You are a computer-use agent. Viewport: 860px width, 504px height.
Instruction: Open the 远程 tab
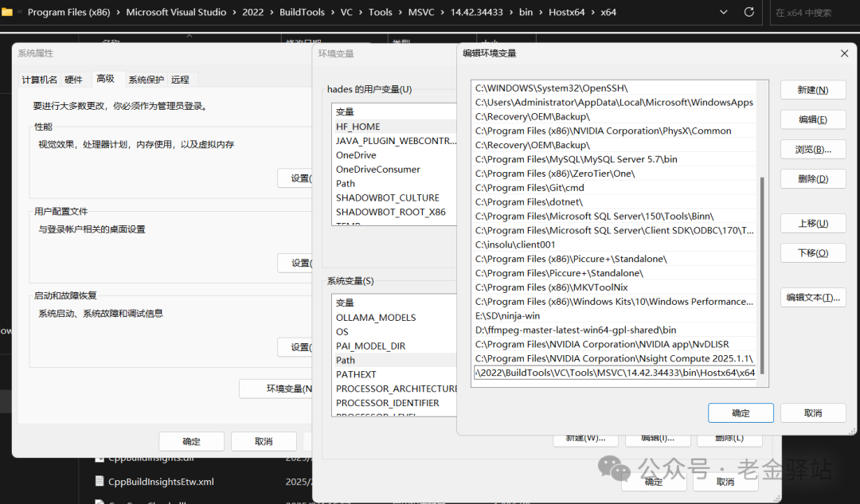(x=180, y=80)
